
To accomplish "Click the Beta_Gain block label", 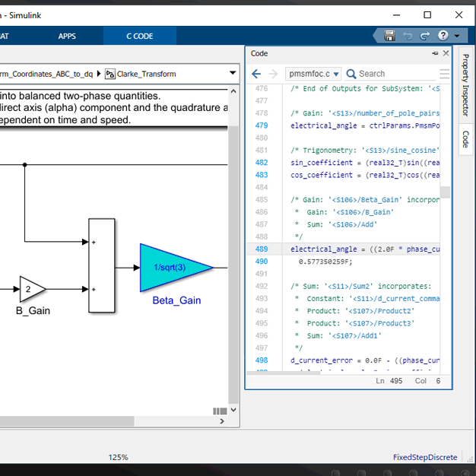I will (x=176, y=300).
